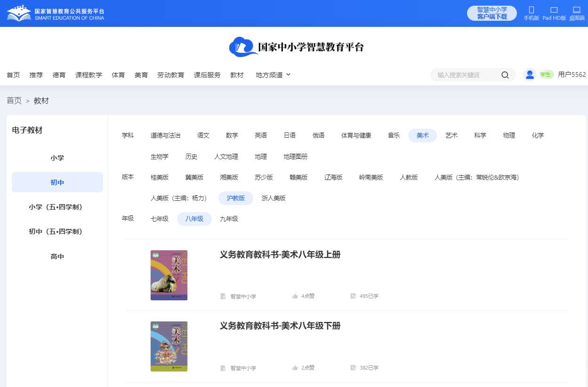This screenshot has height=387, width=588.
Task: Choose the 语文 subject filter
Action: point(203,135)
